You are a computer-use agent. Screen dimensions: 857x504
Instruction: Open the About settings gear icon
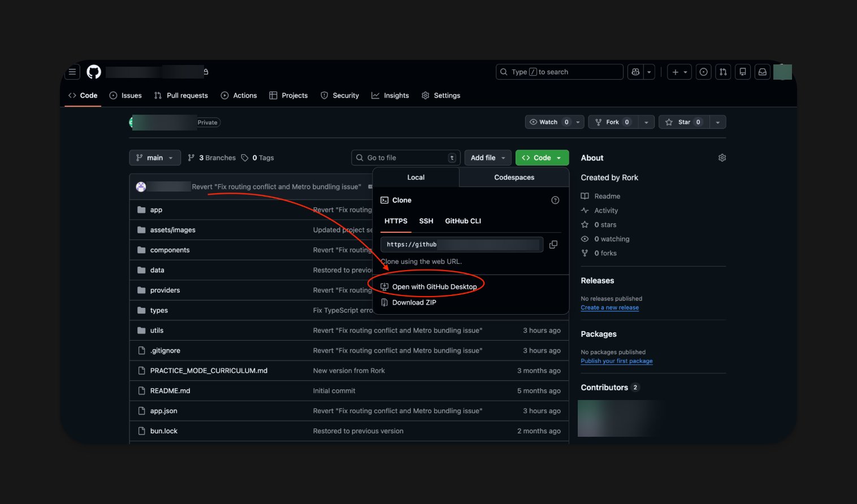coord(722,158)
